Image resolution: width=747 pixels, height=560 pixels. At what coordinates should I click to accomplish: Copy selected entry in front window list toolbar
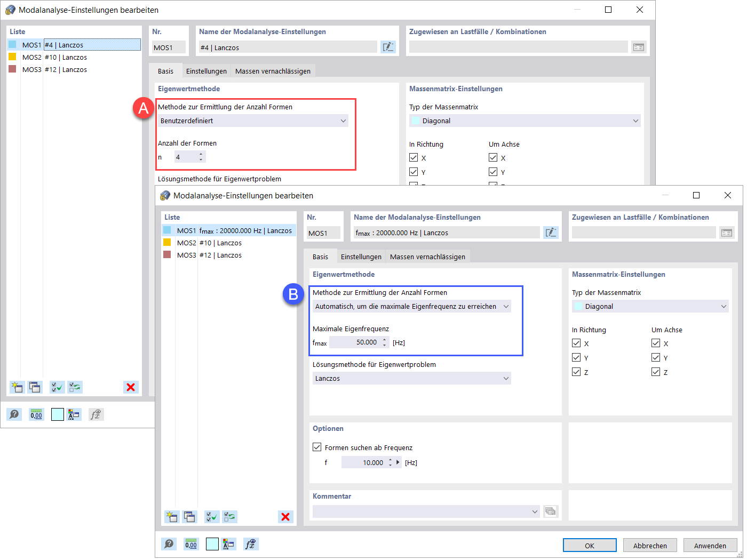(x=189, y=516)
